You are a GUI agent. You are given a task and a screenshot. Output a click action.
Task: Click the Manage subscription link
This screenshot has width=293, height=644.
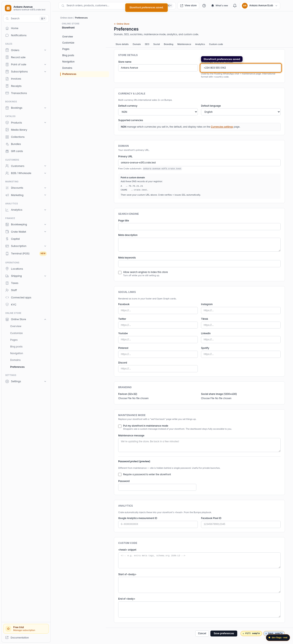click(24, 630)
